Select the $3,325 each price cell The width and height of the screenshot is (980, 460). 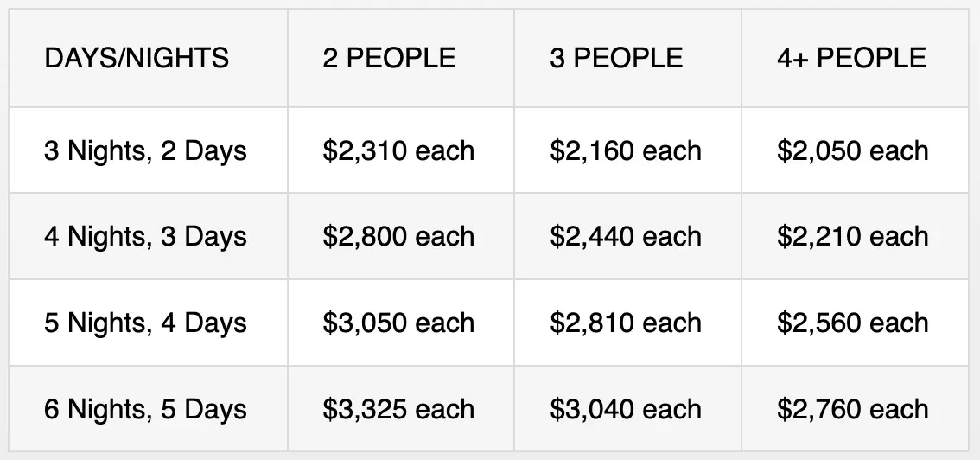pyautogui.click(x=398, y=409)
